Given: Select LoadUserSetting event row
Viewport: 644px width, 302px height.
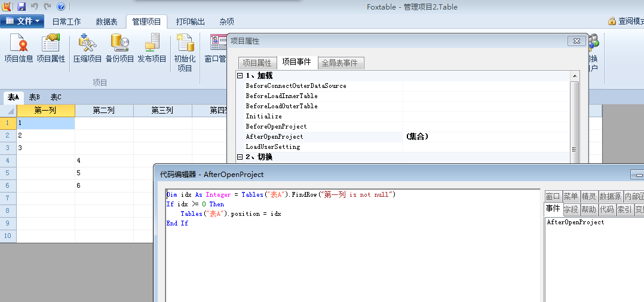Looking at the screenshot, I should 404,147.
